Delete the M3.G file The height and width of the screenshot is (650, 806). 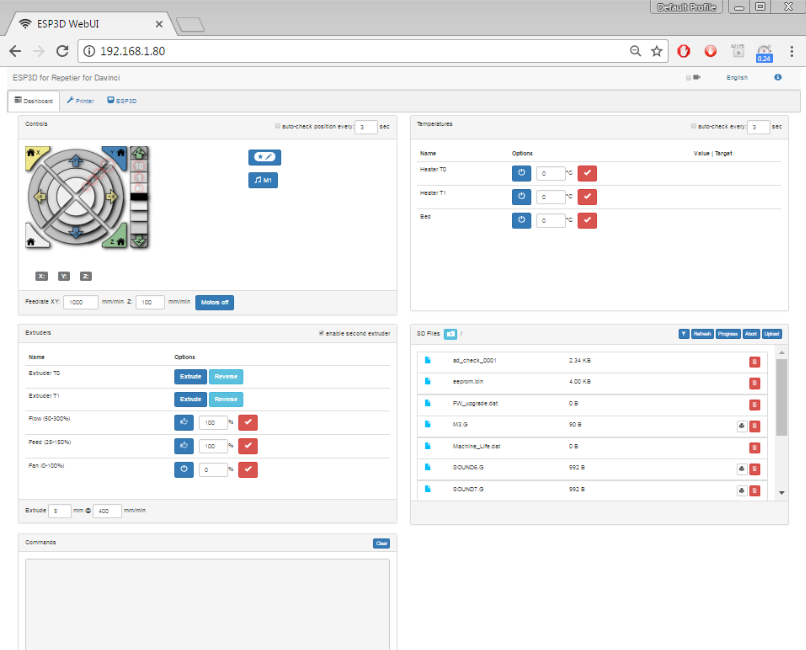click(x=755, y=426)
